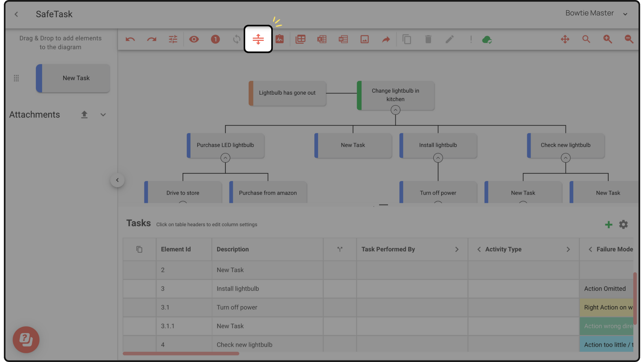Image resolution: width=644 pixels, height=362 pixels.
Task: Click the delete trash can icon
Action: [428, 39]
